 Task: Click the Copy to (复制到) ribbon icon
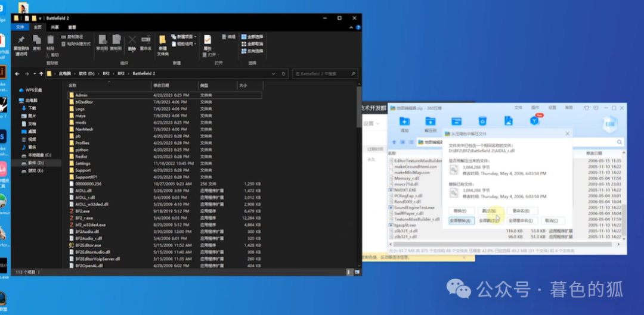(x=116, y=40)
